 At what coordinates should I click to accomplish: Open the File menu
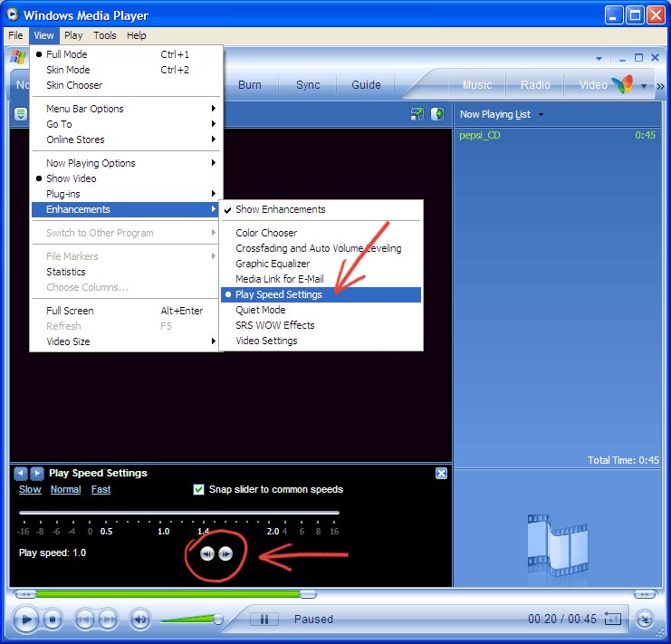pos(15,35)
